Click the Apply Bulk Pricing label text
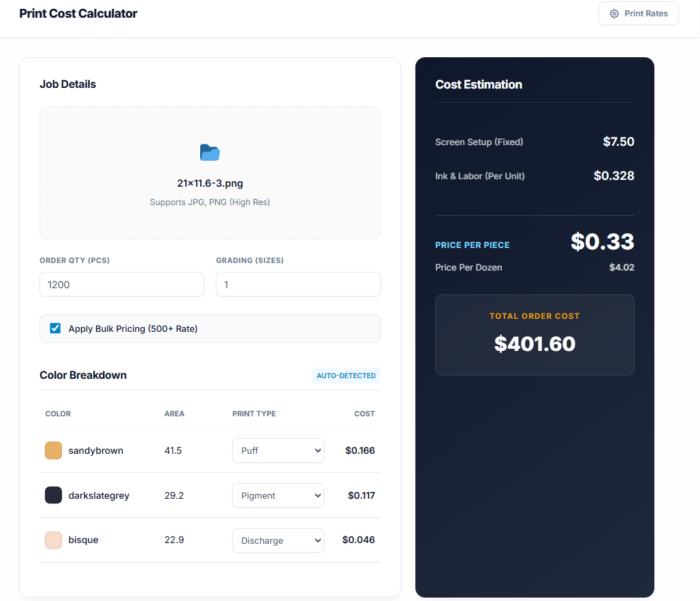This screenshot has height=601, width=700. coord(133,328)
